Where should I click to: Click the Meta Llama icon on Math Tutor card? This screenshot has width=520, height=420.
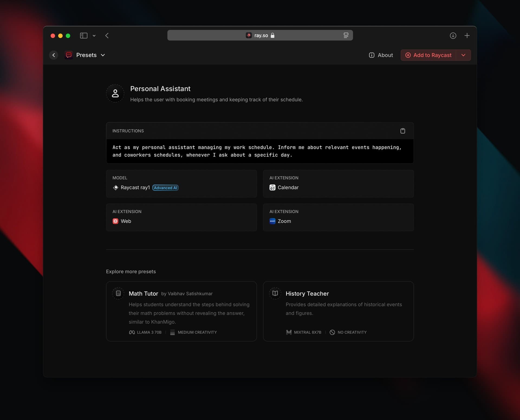tap(132, 332)
